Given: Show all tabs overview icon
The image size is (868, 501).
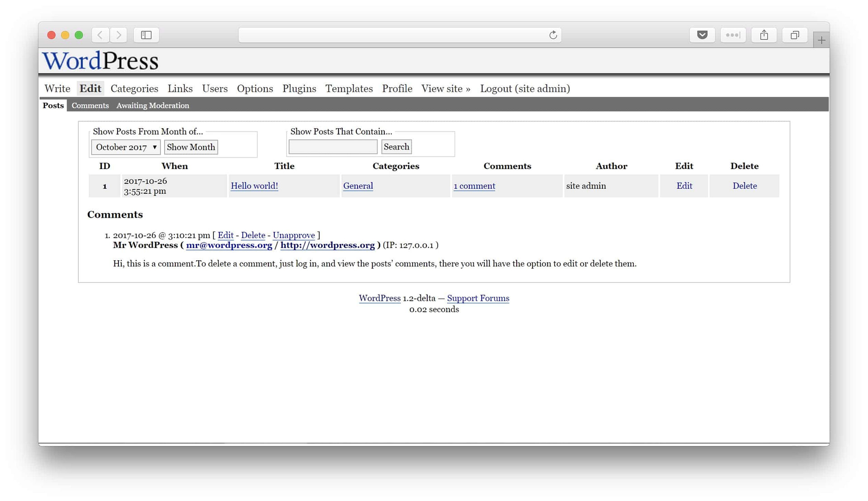Looking at the screenshot, I should pyautogui.click(x=795, y=35).
